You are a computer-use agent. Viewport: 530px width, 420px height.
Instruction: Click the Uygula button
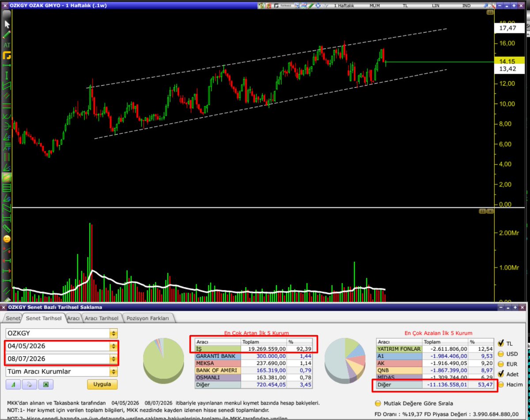click(x=102, y=384)
